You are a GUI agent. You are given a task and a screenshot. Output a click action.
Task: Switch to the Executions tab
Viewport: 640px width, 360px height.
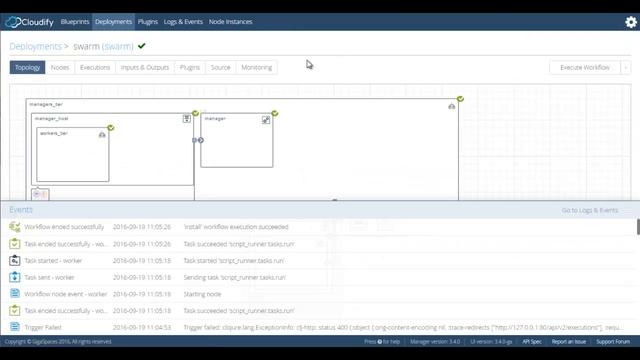(x=95, y=67)
